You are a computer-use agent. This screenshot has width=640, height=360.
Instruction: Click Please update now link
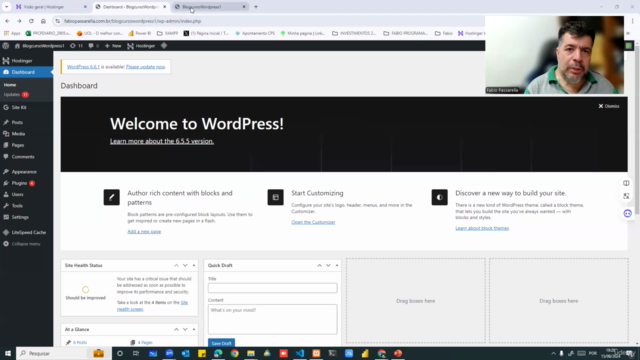(145, 67)
